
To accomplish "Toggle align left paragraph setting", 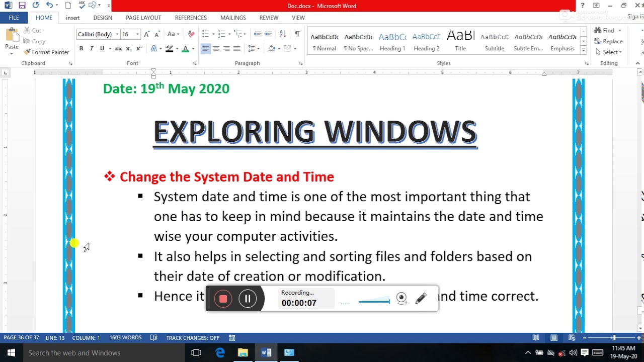I will coord(205,49).
